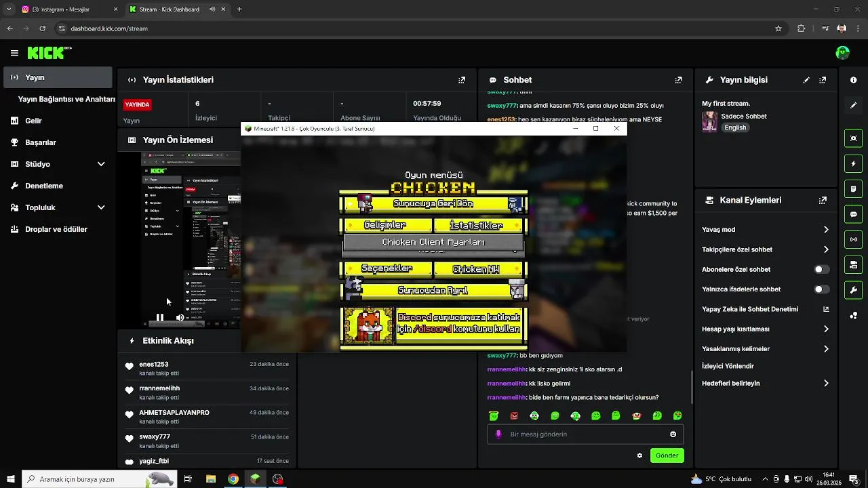Image resolution: width=868 pixels, height=488 pixels.
Task: Open Droplar ve ödüller
Action: (58, 229)
